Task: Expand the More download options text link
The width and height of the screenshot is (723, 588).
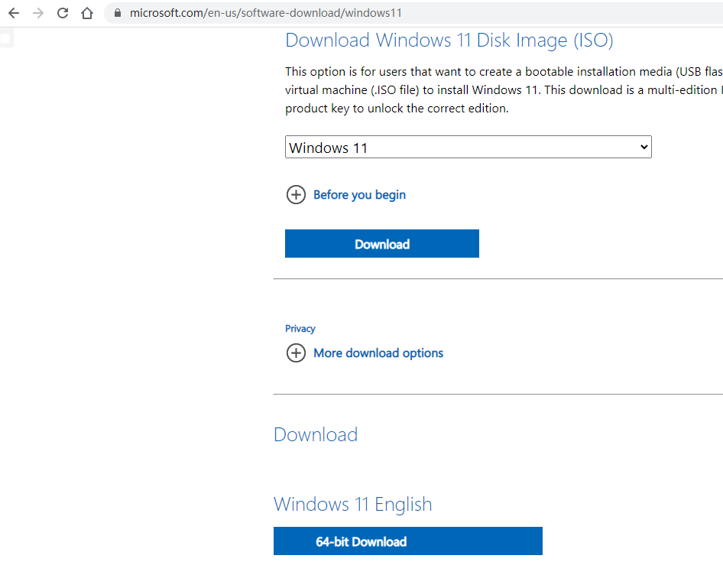Action: pos(378,353)
